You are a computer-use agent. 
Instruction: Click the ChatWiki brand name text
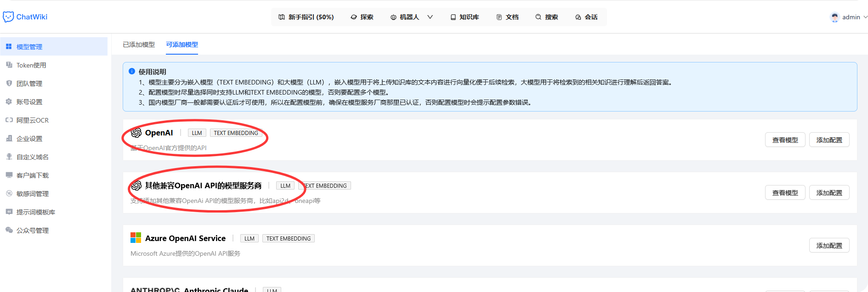coord(32,17)
